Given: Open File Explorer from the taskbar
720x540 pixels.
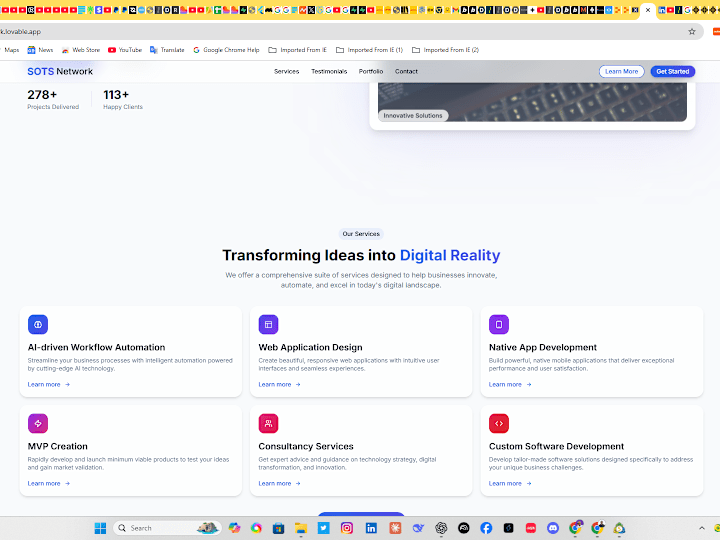Looking at the screenshot, I should 301,528.
